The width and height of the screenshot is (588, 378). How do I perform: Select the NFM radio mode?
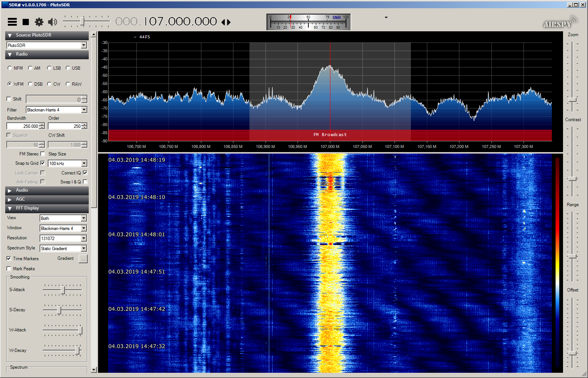pos(10,68)
